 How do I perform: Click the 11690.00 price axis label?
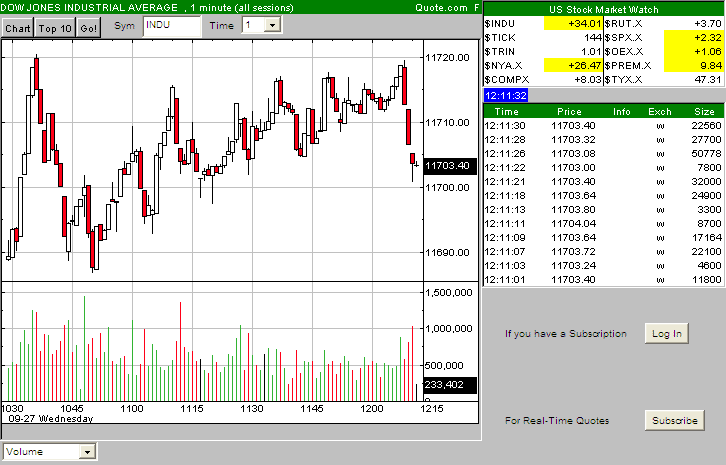[x=447, y=252]
